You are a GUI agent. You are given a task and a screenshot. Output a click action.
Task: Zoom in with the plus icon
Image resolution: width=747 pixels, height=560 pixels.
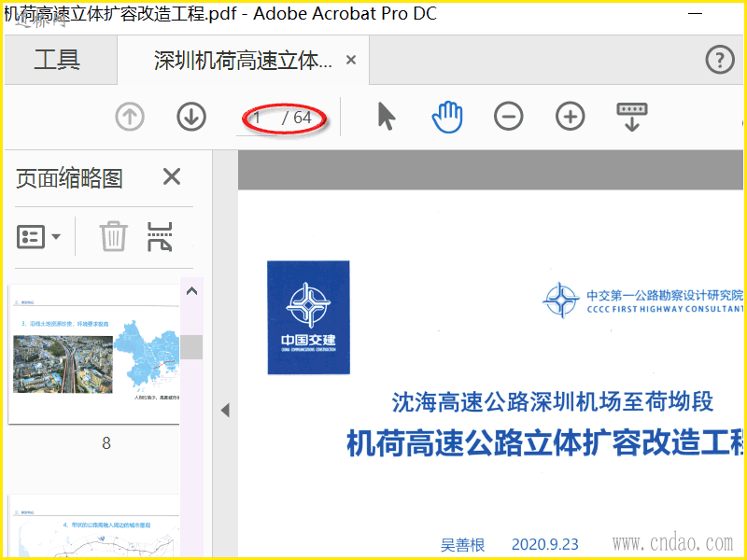571,117
